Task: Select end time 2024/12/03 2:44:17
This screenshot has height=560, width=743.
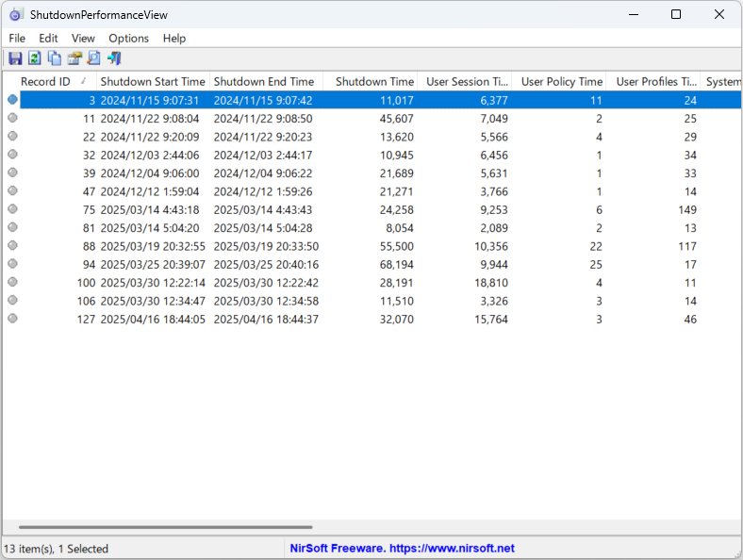Action: 263,155
